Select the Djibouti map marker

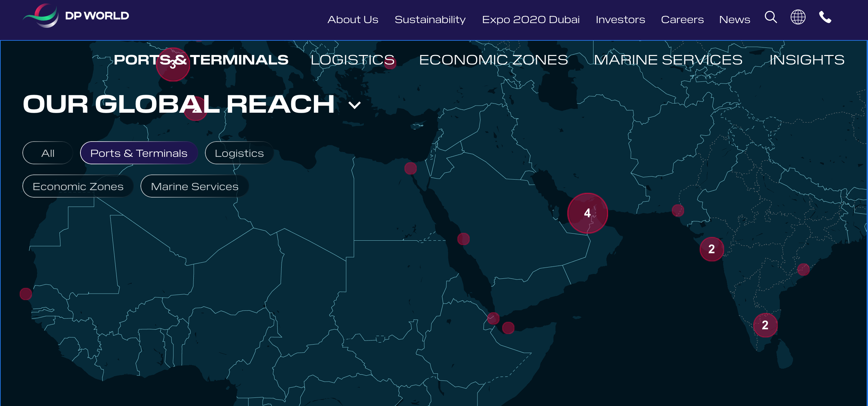click(493, 318)
